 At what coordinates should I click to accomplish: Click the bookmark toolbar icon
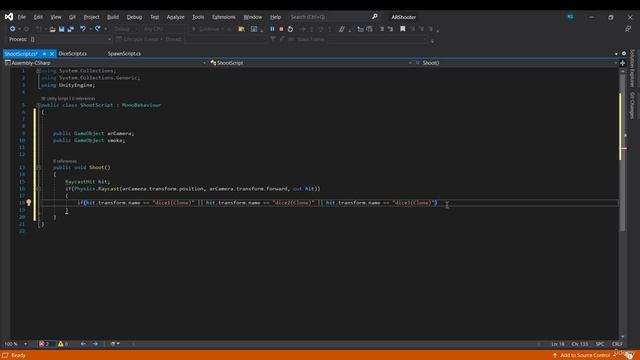pos(402,29)
